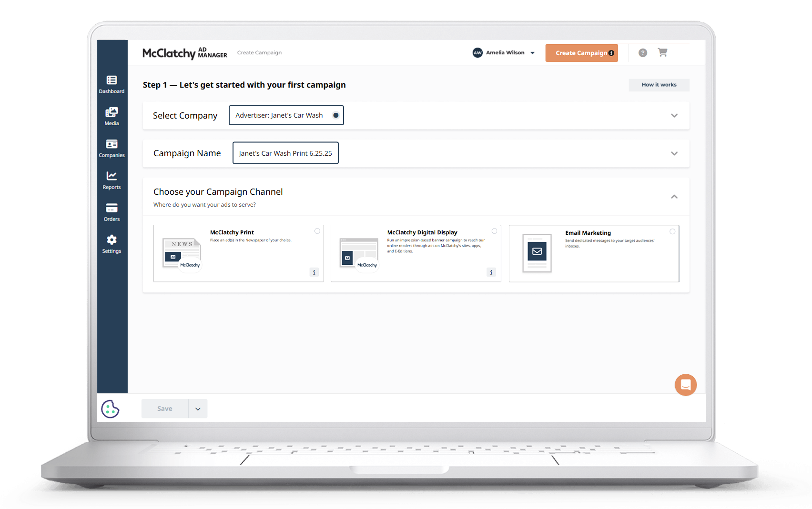This screenshot has width=812, height=509.
Task: Choose the McClatchy Digital Display radio option
Action: click(x=494, y=231)
